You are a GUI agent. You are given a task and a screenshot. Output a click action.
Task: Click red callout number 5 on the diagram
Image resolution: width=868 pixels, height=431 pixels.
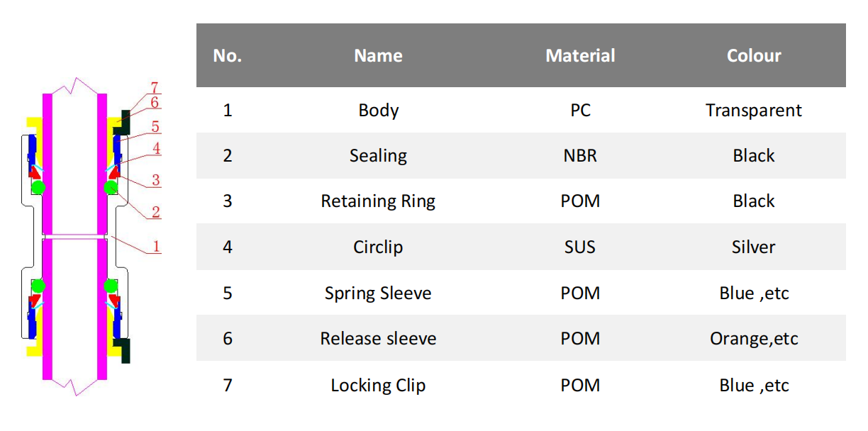155,127
